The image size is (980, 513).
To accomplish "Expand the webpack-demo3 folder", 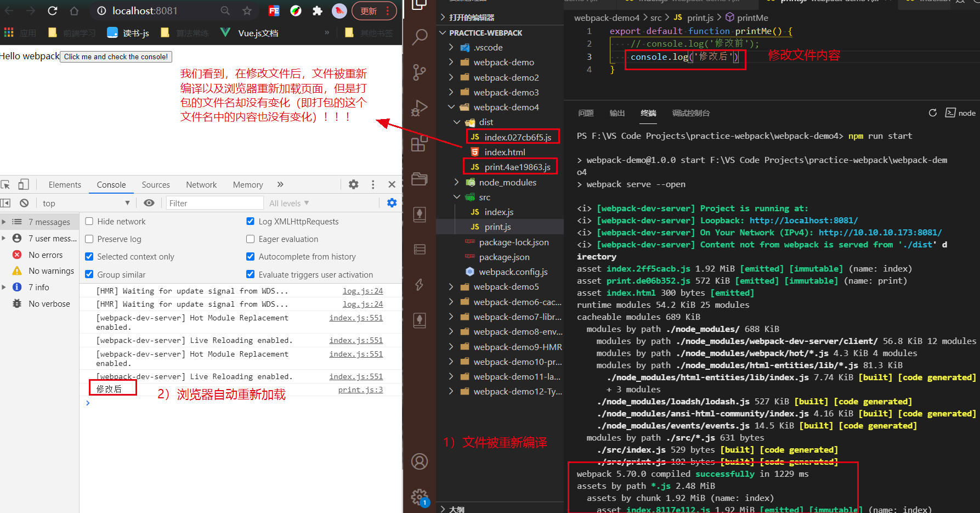I will 500,92.
